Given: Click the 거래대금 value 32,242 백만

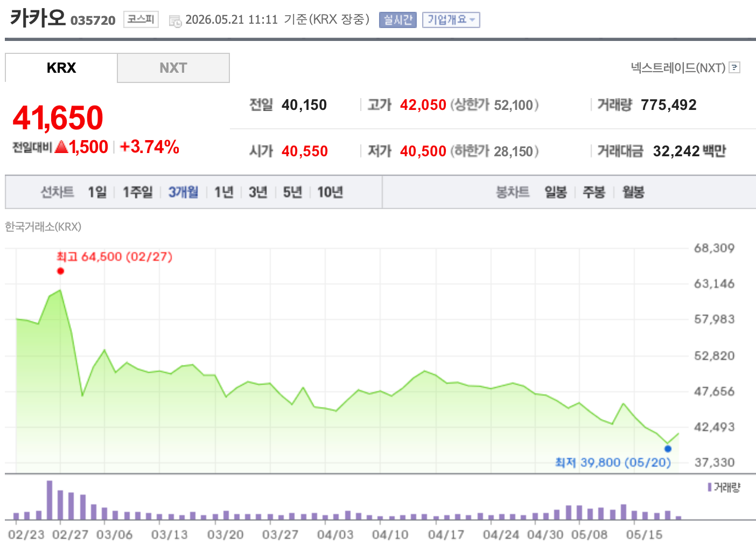Looking at the screenshot, I should (x=689, y=151).
